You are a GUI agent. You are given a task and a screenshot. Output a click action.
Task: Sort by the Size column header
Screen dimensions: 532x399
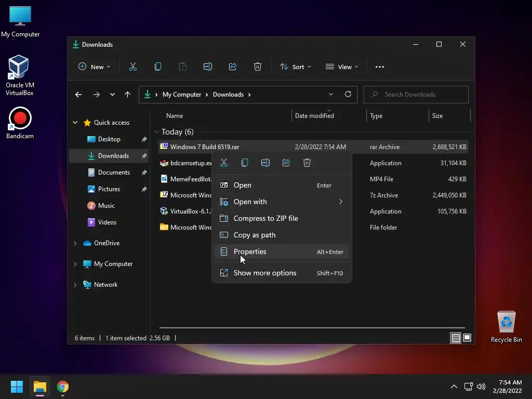pos(449,116)
